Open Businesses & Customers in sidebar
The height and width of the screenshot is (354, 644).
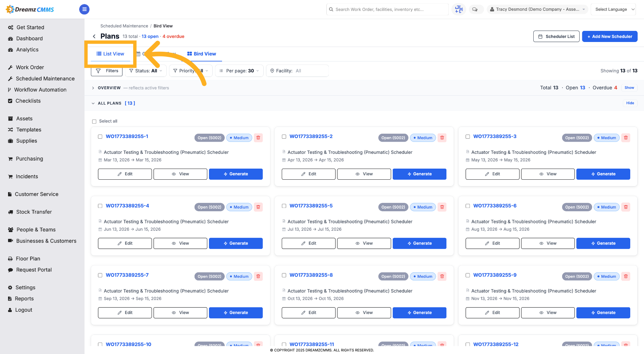point(42,241)
